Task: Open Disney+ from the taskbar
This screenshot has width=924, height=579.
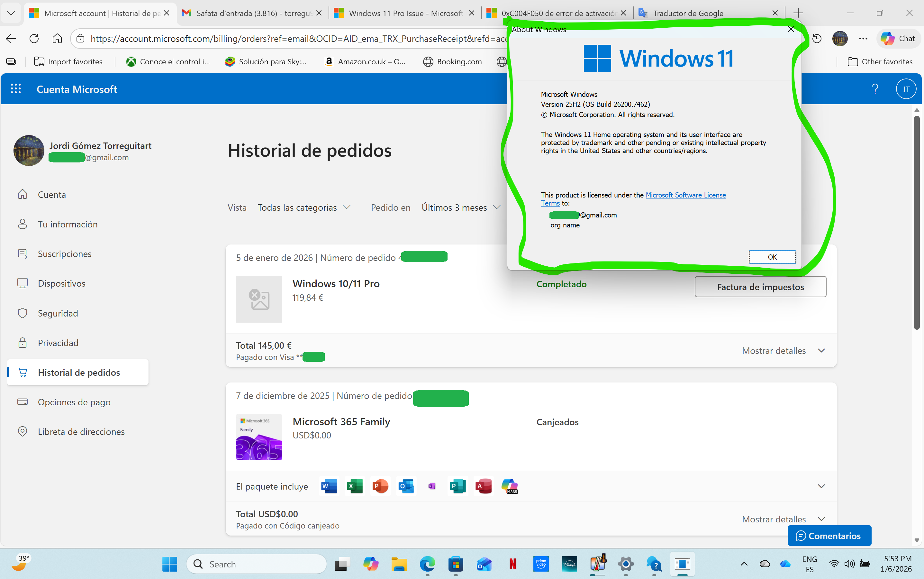Action: [569, 564]
